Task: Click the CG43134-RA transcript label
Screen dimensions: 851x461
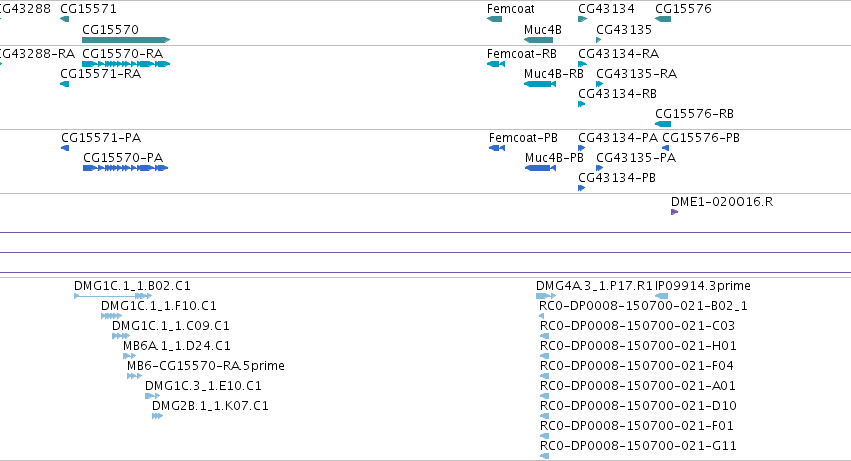Action: pos(618,53)
